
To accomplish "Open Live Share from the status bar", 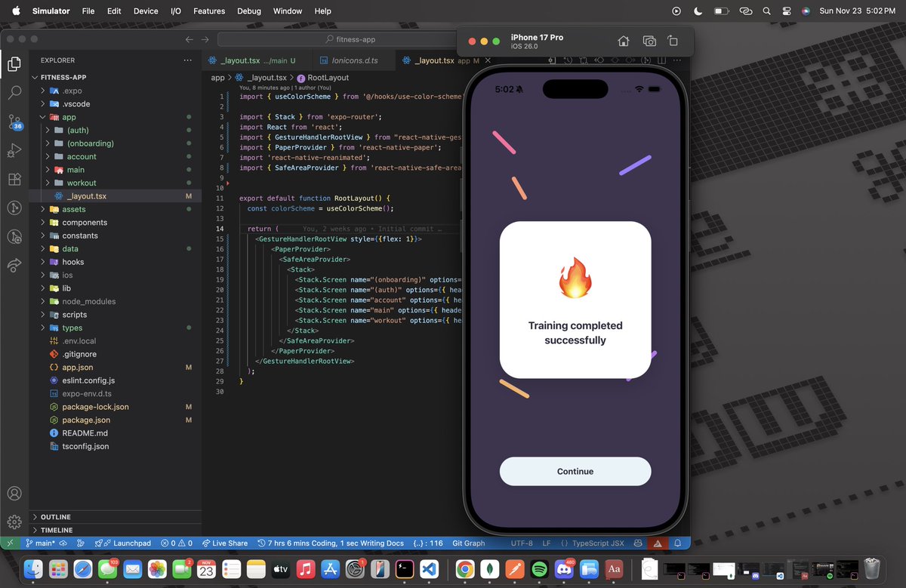I will click(225, 543).
